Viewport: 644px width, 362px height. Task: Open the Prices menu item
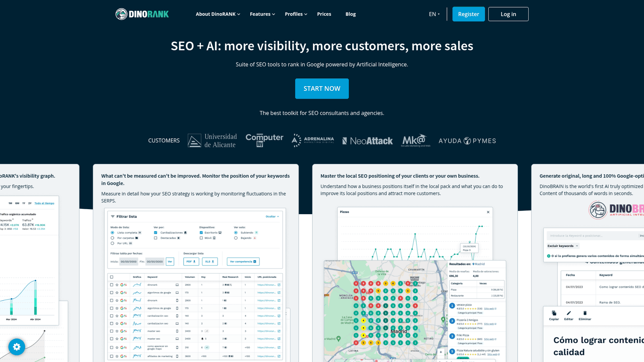point(324,14)
